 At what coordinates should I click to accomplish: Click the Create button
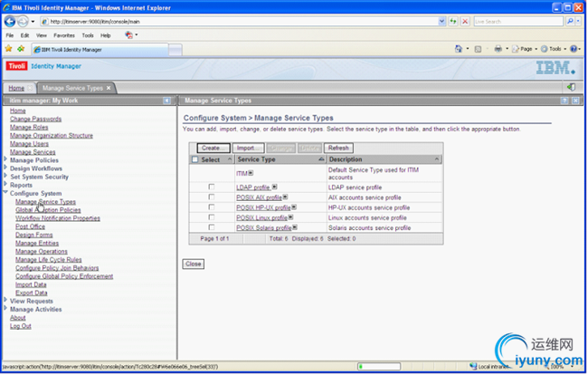[x=213, y=148]
